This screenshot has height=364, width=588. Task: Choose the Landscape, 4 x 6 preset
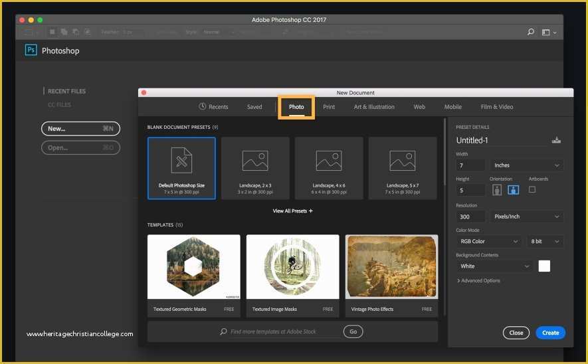click(329, 168)
